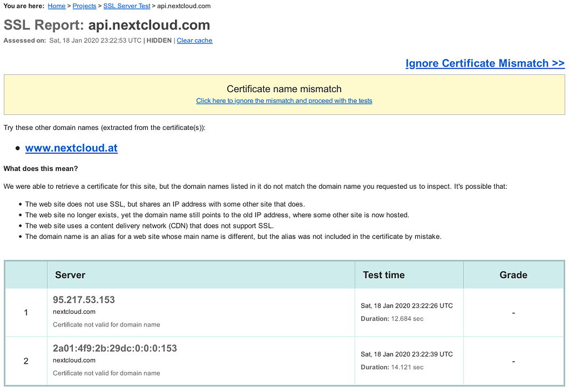The image size is (569, 392).
Task: Select the grade dash for server 1
Action: coord(513,312)
